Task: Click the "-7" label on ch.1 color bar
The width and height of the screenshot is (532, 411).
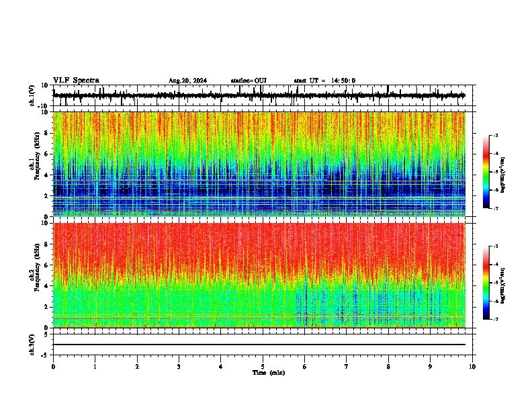Action: [496, 208]
